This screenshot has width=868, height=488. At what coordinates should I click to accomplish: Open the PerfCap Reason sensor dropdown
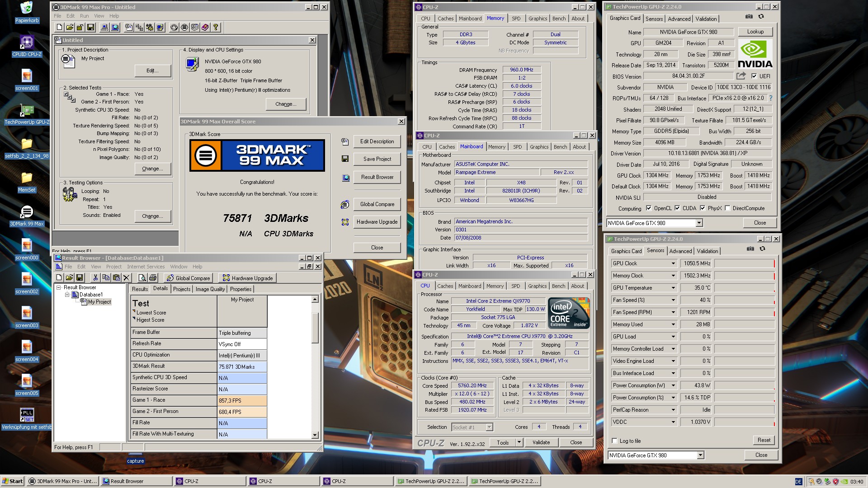point(673,410)
